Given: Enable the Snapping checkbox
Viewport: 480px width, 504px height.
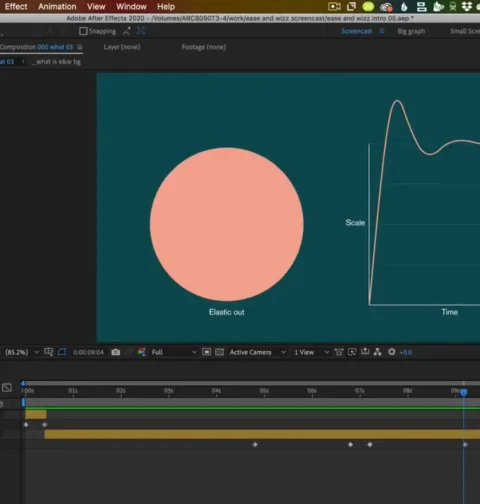Looking at the screenshot, I should pos(83,31).
